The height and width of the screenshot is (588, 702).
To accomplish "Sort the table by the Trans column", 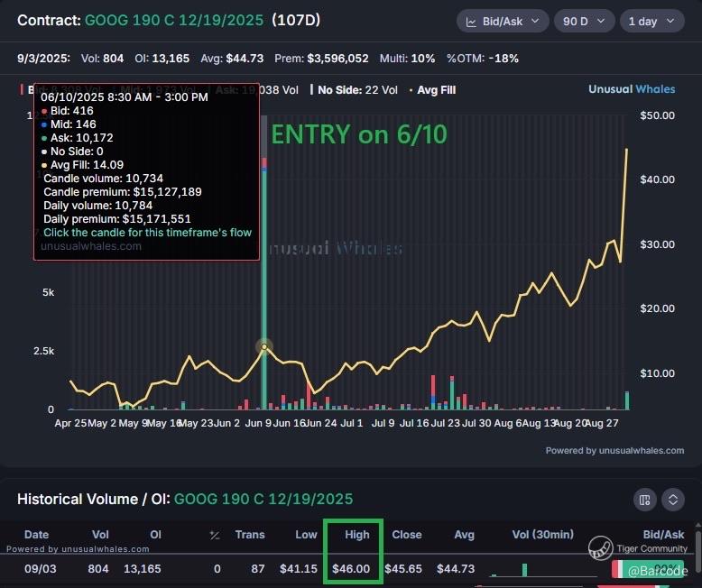I will pyautogui.click(x=250, y=534).
